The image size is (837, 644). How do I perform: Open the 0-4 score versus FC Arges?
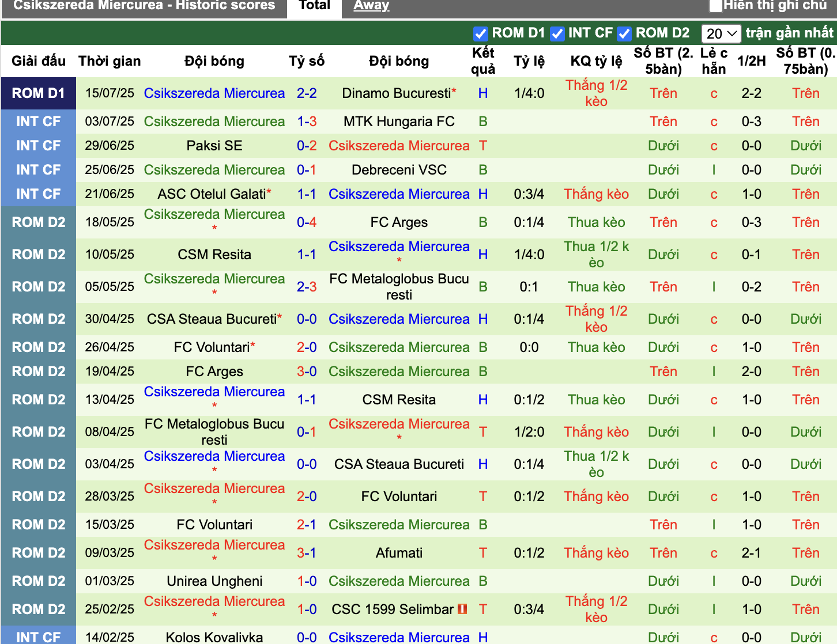point(307,222)
